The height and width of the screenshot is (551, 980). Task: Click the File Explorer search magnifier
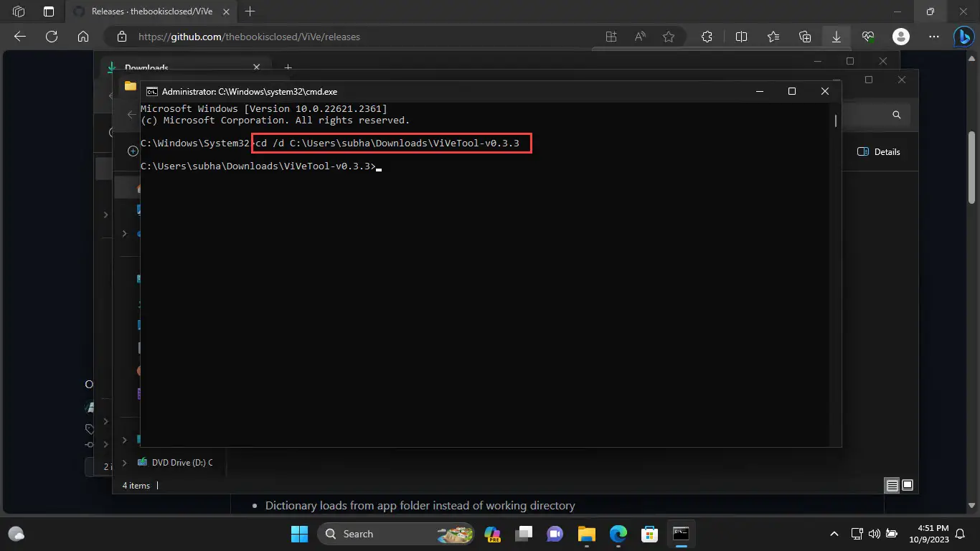coord(896,115)
